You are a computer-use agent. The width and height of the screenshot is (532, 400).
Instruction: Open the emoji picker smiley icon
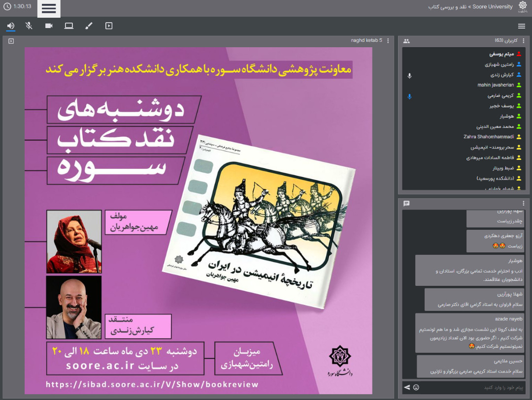pyautogui.click(x=416, y=387)
